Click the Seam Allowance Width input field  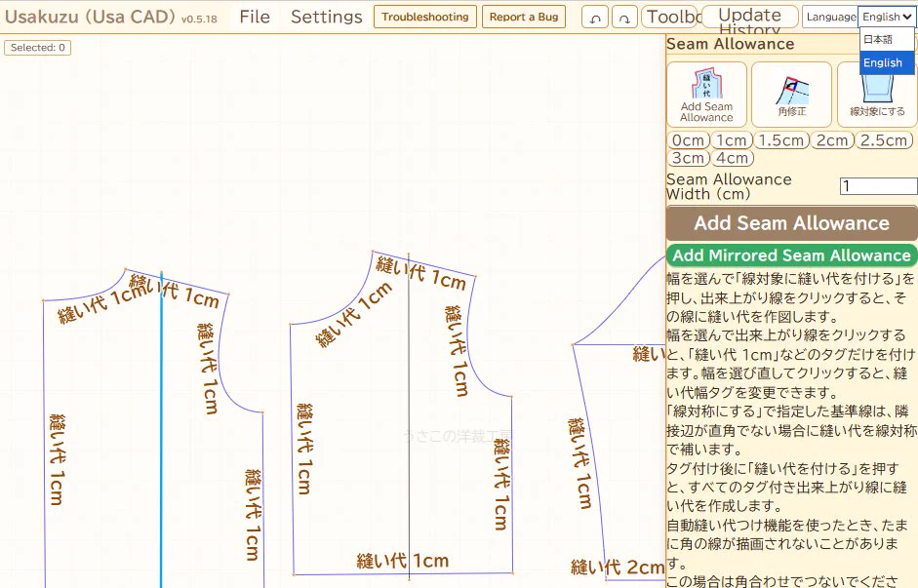tap(878, 186)
